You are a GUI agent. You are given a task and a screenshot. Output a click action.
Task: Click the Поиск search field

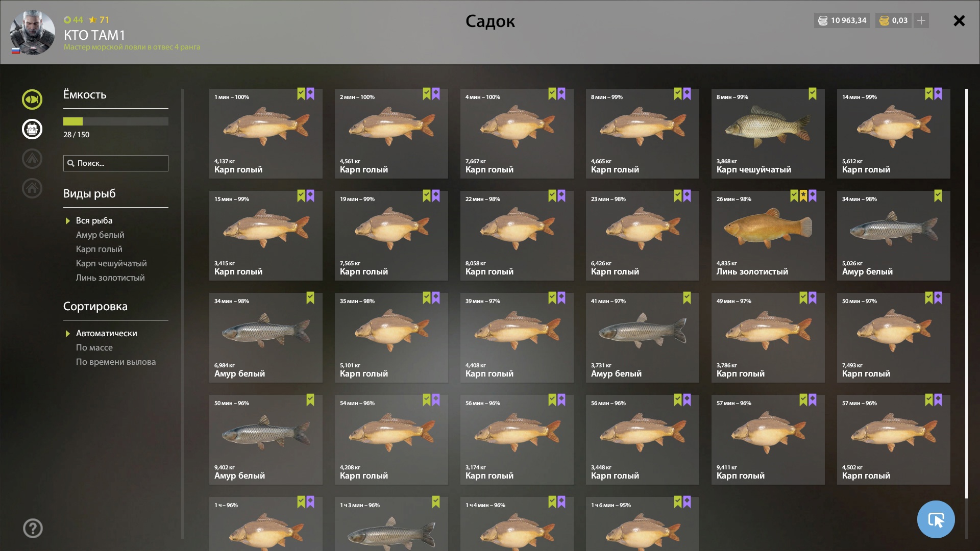click(116, 163)
